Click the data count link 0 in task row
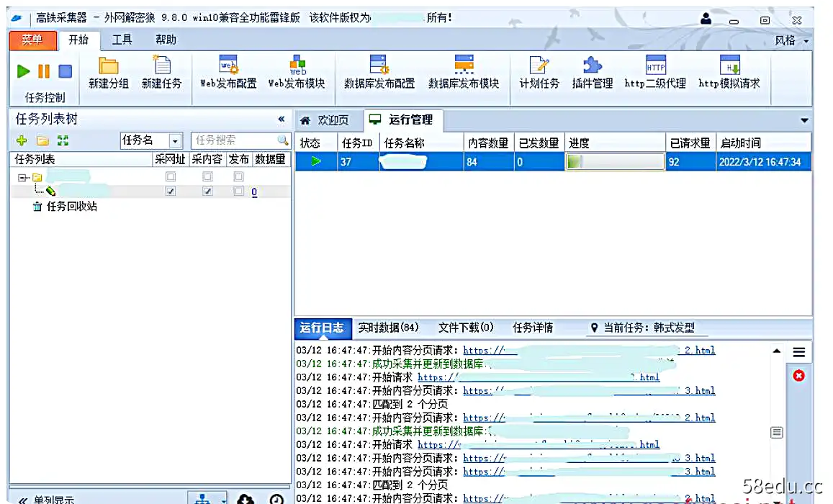 (254, 192)
